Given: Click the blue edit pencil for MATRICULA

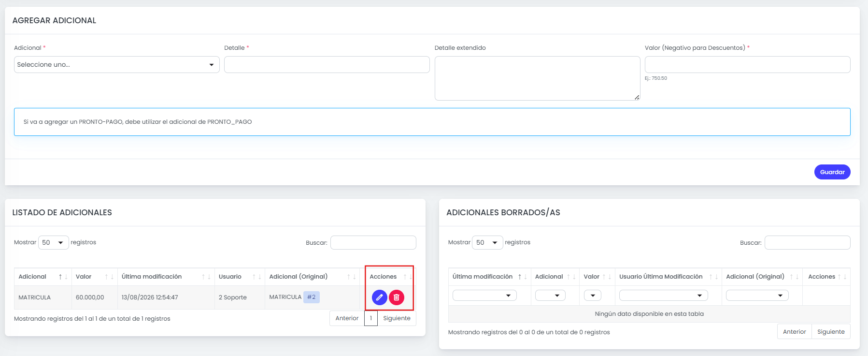Looking at the screenshot, I should (379, 297).
